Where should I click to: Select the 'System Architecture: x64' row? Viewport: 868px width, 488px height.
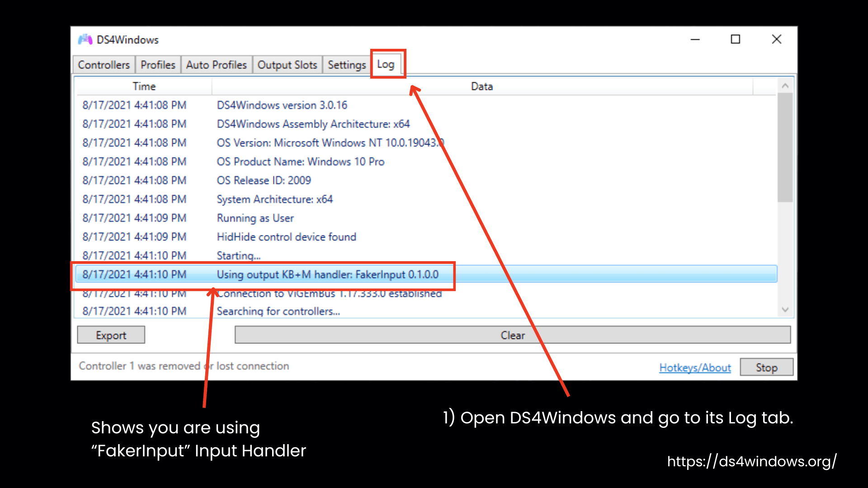tap(427, 199)
